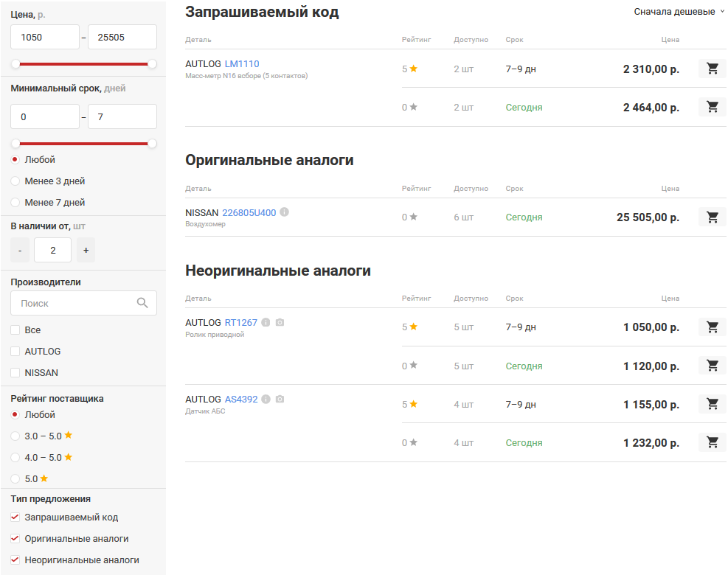Click the minimum price input field
The height and width of the screenshot is (575, 728).
[45, 37]
